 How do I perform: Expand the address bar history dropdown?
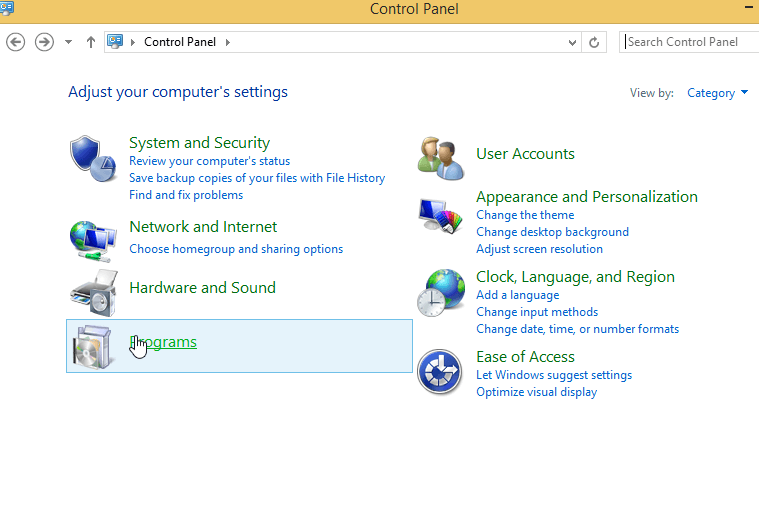tap(572, 43)
